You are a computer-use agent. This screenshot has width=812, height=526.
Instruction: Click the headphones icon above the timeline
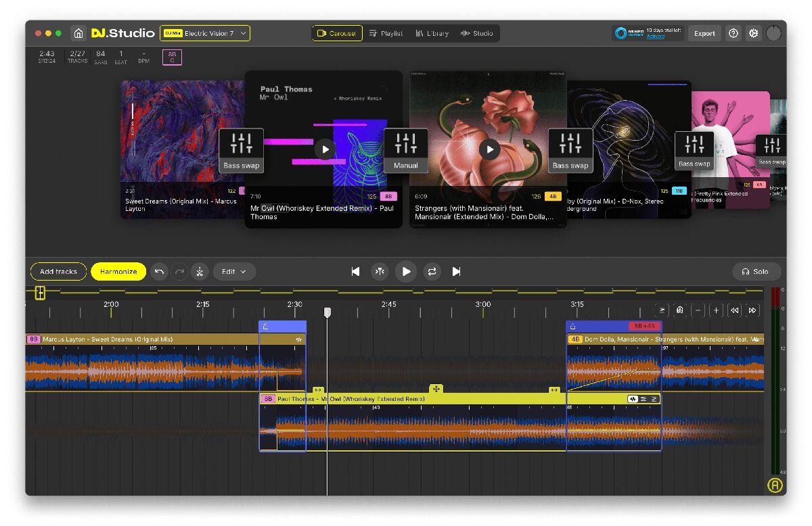(680, 310)
